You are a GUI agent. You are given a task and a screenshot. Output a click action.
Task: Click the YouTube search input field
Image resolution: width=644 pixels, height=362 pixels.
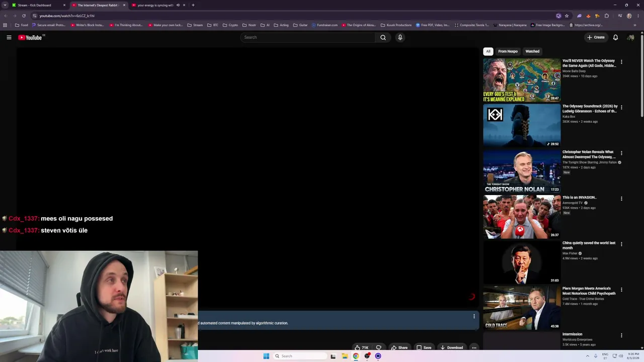coord(308,37)
